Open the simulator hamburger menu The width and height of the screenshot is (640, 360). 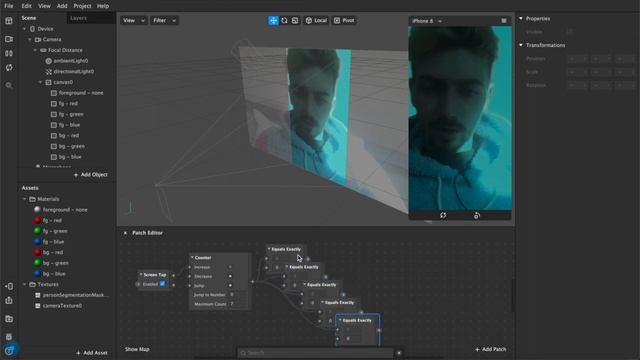[x=504, y=21]
